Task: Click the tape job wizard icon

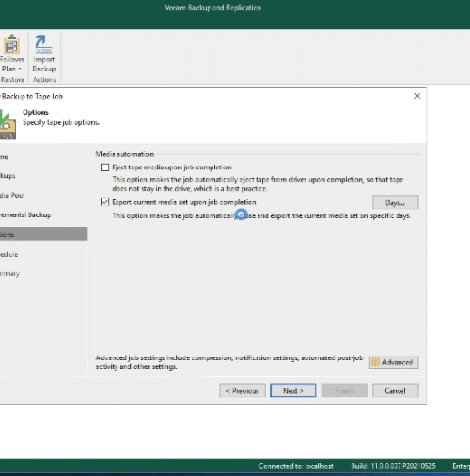Action: click(x=7, y=124)
